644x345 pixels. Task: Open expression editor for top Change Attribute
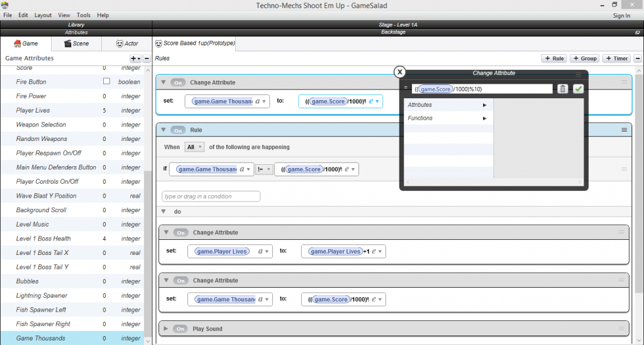(x=374, y=101)
